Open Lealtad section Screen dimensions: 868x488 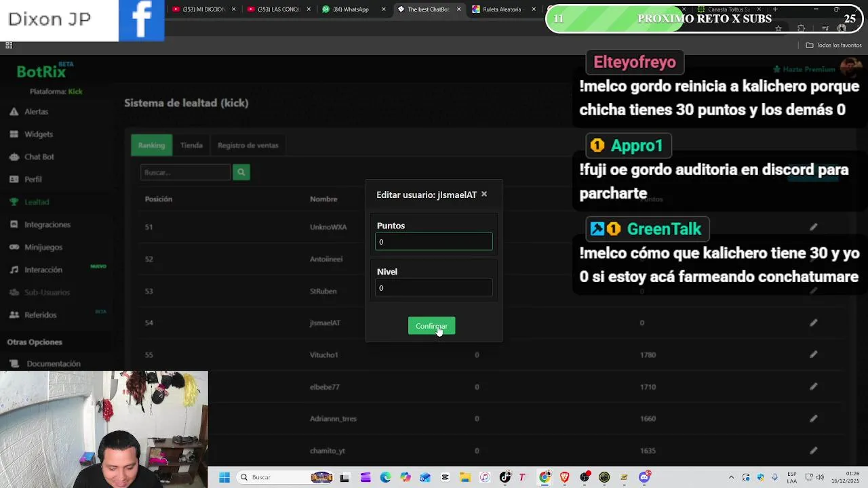29,202
